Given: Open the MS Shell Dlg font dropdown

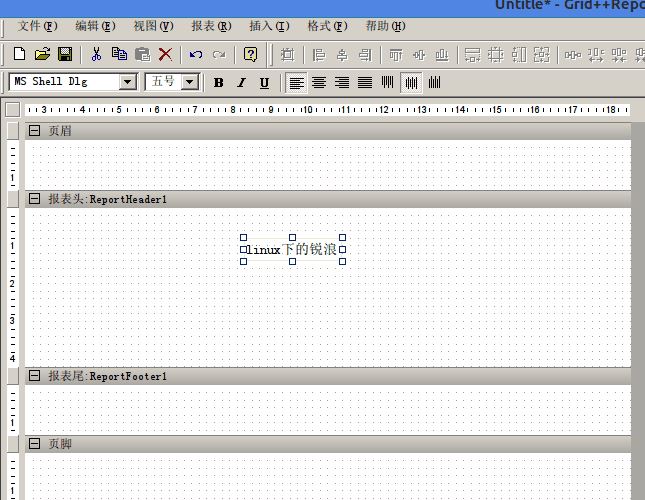Looking at the screenshot, I should [x=128, y=82].
